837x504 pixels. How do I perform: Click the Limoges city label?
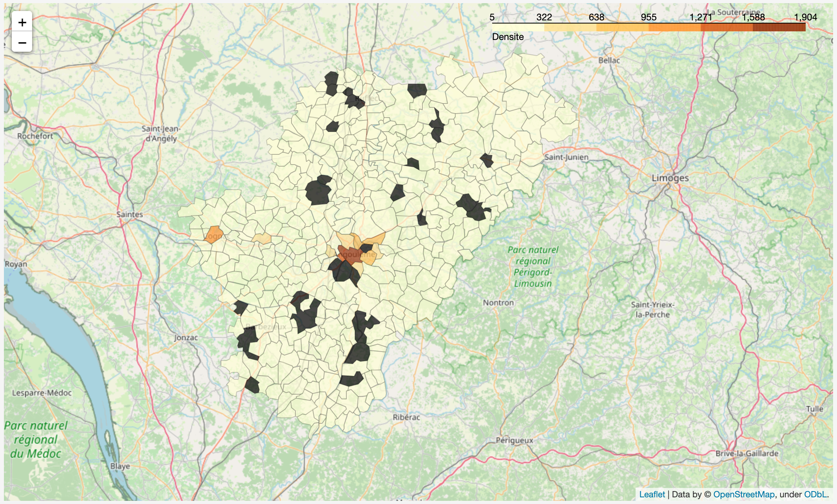(x=670, y=178)
